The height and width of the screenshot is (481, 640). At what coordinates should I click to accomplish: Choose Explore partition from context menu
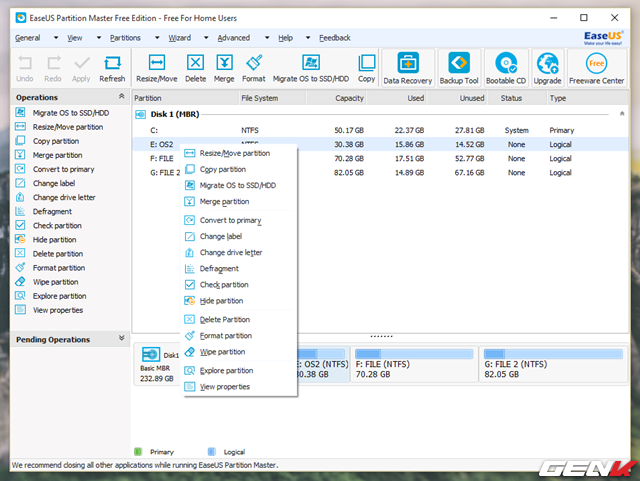[x=239, y=371]
